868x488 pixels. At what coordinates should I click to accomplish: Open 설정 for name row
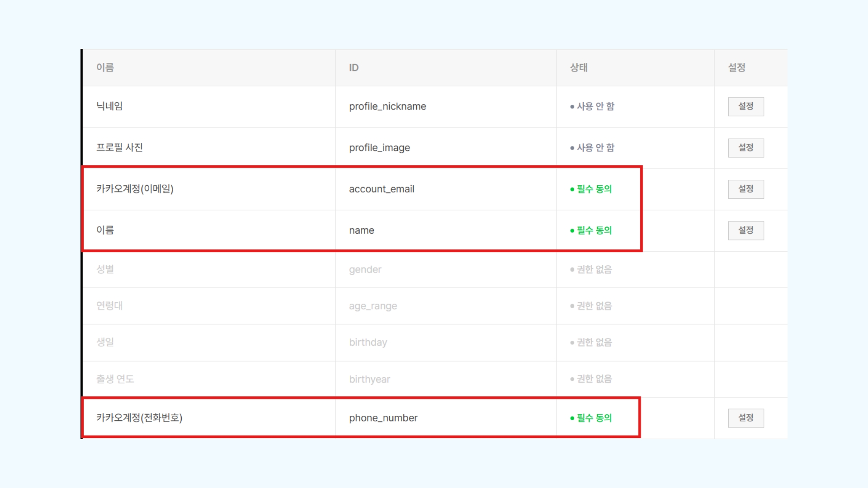(745, 230)
